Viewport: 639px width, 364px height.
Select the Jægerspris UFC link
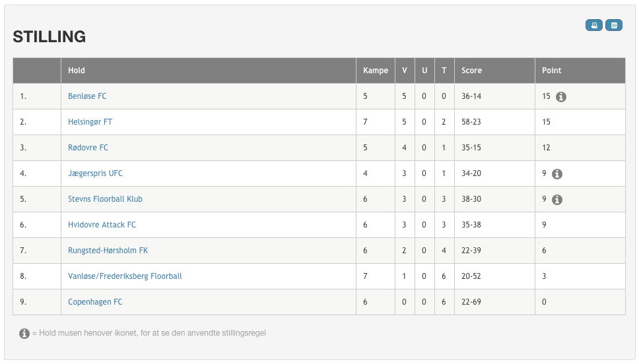pyautogui.click(x=95, y=173)
